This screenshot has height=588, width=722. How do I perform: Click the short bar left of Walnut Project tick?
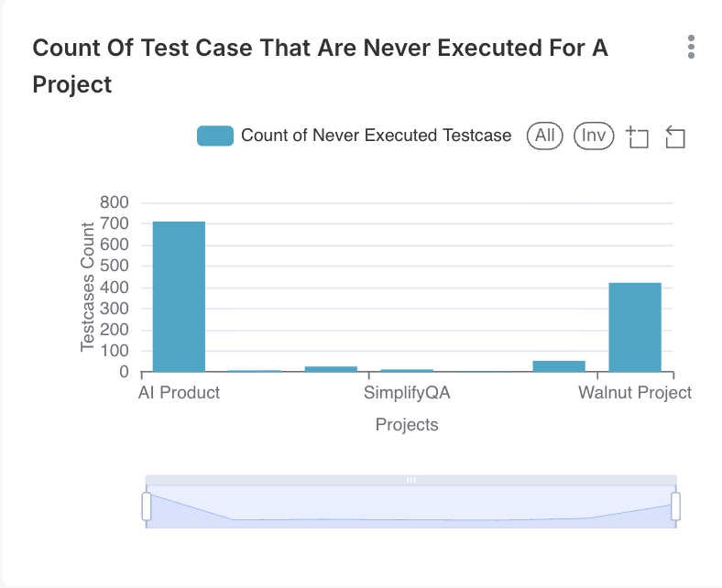click(x=559, y=366)
